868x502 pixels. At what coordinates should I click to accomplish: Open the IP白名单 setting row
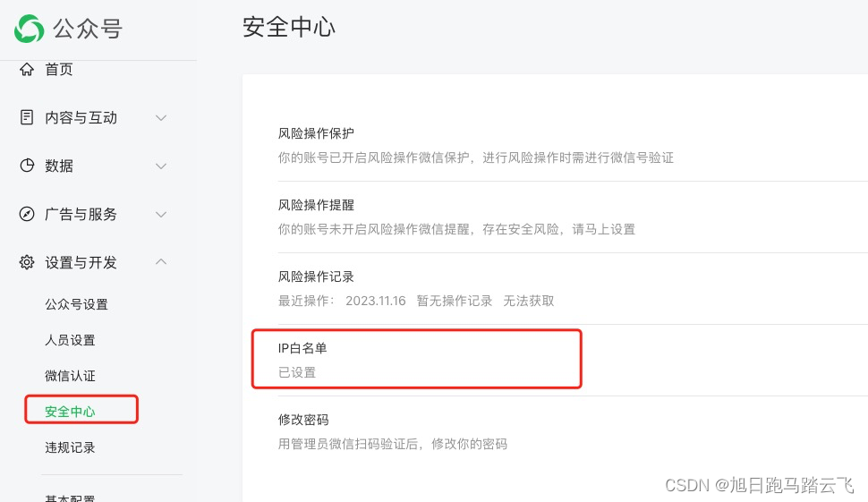tap(573, 361)
